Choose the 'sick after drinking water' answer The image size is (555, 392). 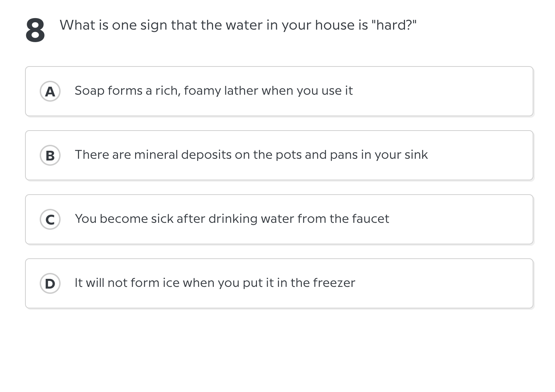(x=232, y=219)
